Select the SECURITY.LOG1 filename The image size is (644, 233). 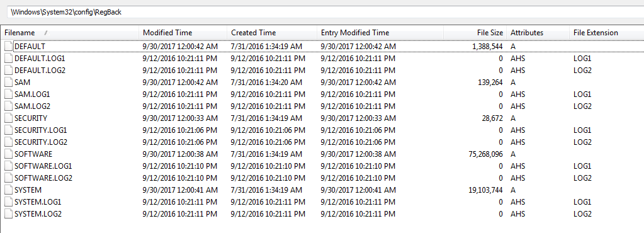tap(41, 130)
